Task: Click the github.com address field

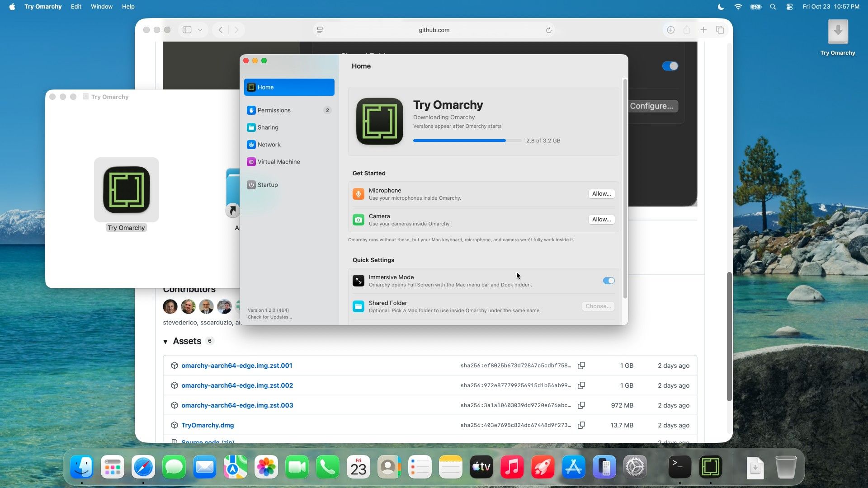Action: click(x=434, y=30)
